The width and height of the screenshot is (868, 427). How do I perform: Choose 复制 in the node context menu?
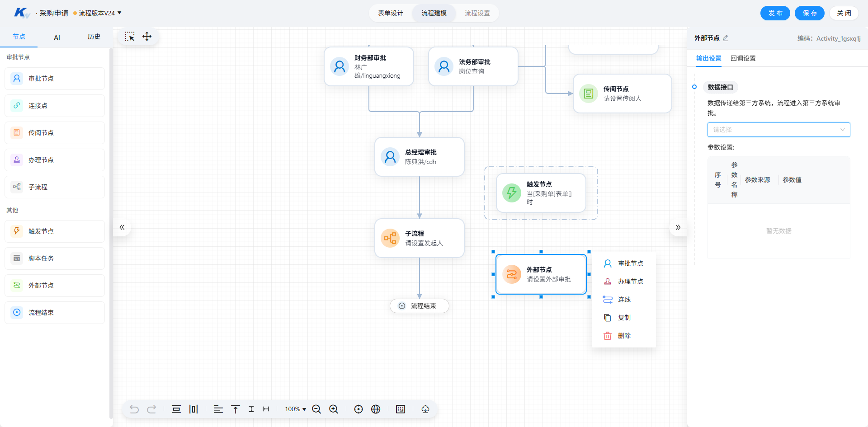coord(624,318)
